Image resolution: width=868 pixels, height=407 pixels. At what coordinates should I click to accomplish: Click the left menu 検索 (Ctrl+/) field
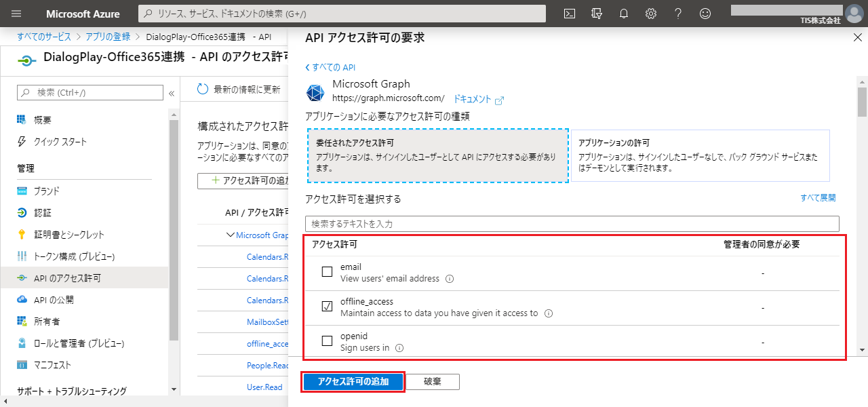(90, 92)
